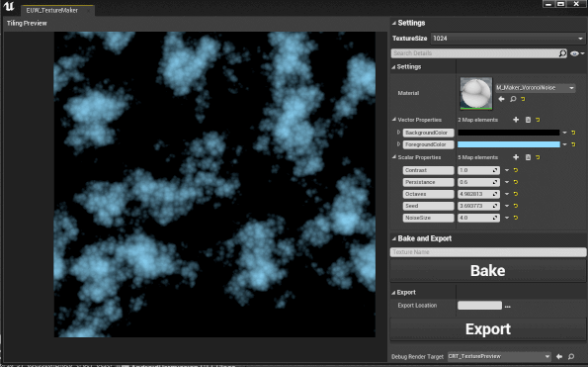588x367 pixels.
Task: Click search icon in Search Details bar
Action: click(x=562, y=53)
